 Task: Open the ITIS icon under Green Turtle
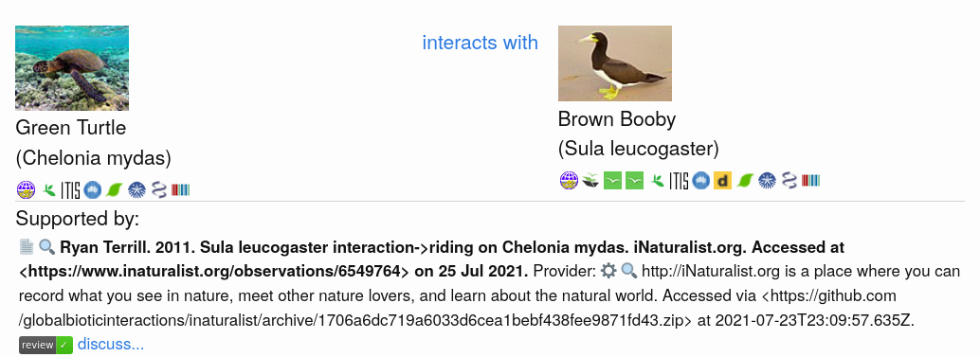click(x=71, y=189)
